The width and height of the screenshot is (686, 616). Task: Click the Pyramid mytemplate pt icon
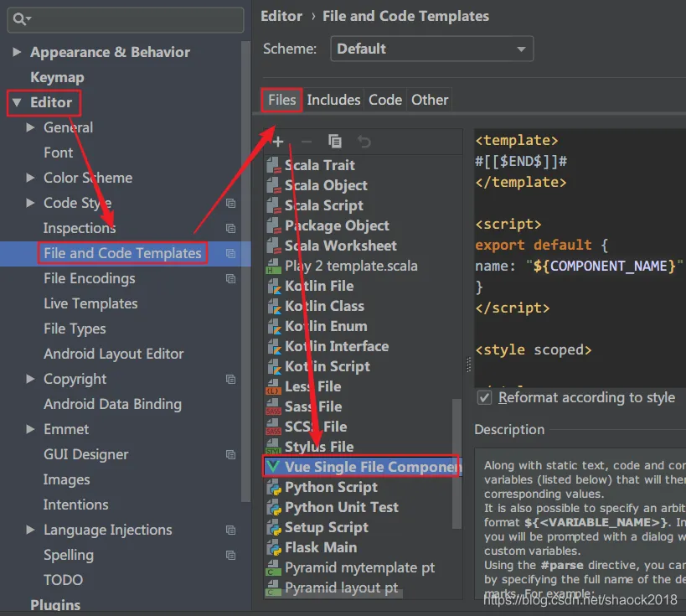click(273, 568)
